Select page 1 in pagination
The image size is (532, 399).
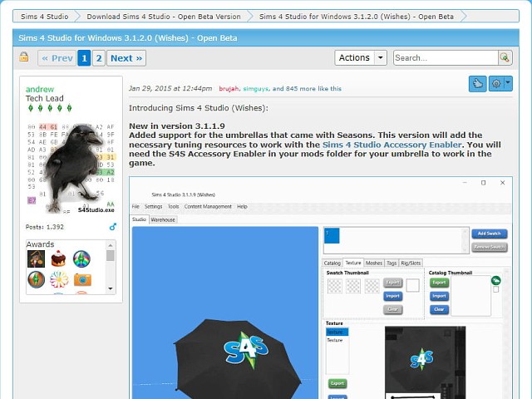(84, 58)
